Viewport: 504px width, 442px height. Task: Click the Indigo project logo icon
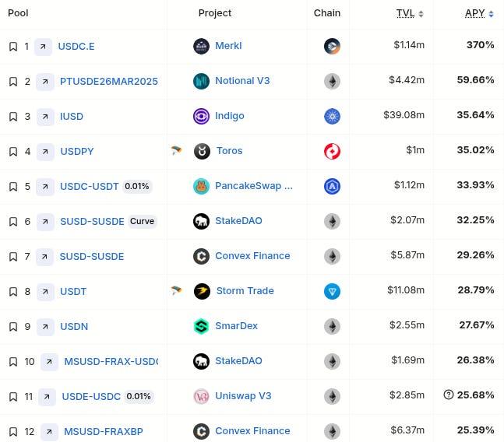202,116
